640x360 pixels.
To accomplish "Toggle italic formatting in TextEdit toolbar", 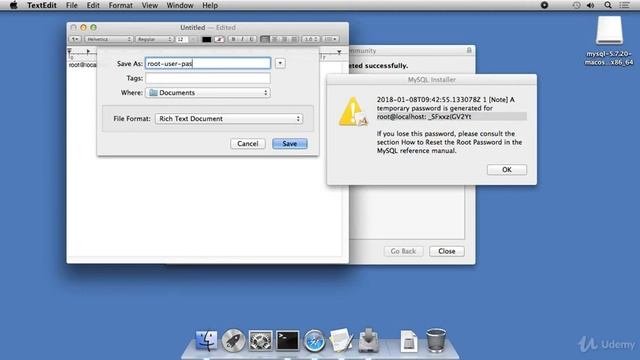I will [x=242, y=39].
